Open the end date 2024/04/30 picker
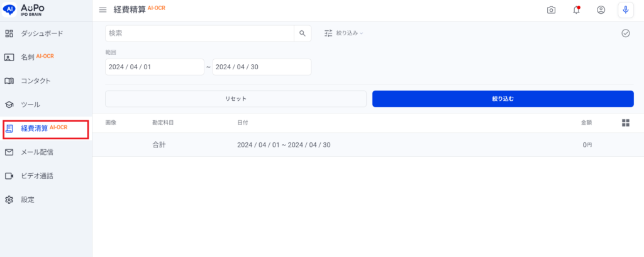Image resolution: width=644 pixels, height=257 pixels. point(262,67)
